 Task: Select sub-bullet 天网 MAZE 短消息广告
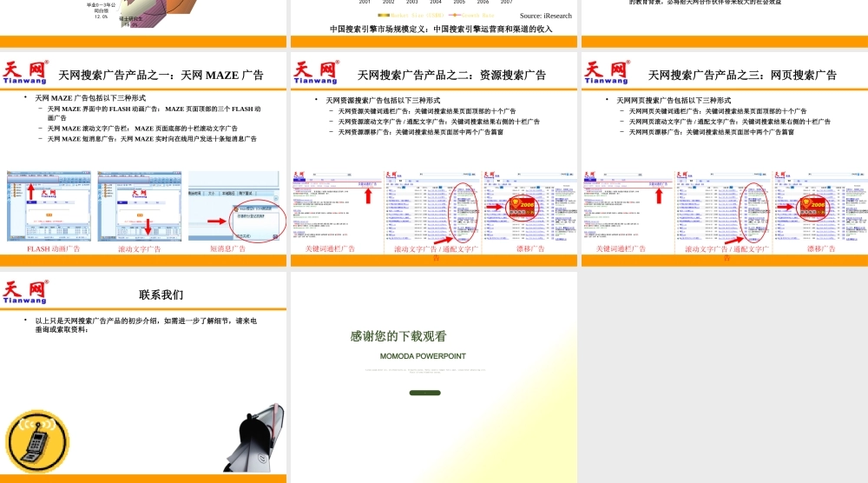pos(152,139)
